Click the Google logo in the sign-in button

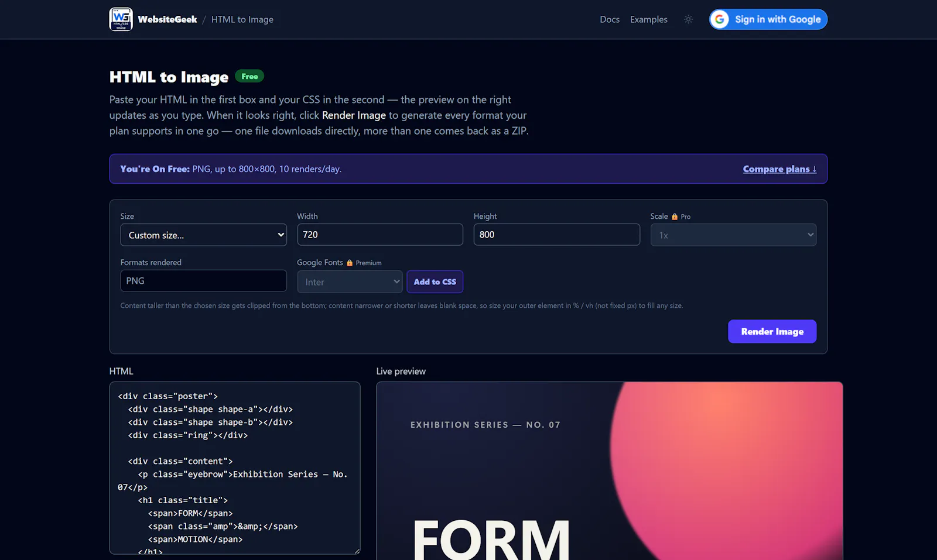click(720, 19)
